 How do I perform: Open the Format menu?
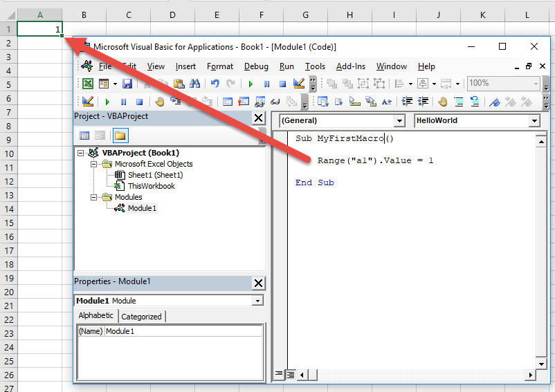(220, 66)
